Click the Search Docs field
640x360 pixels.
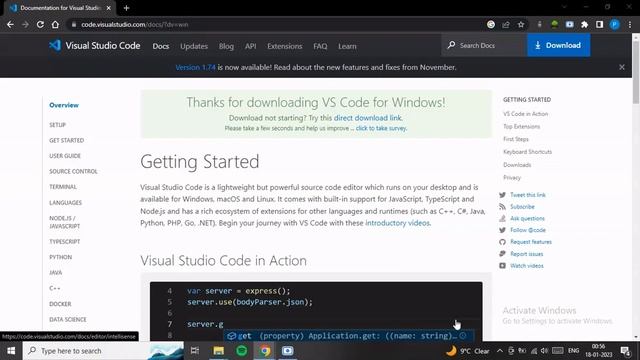click(484, 45)
